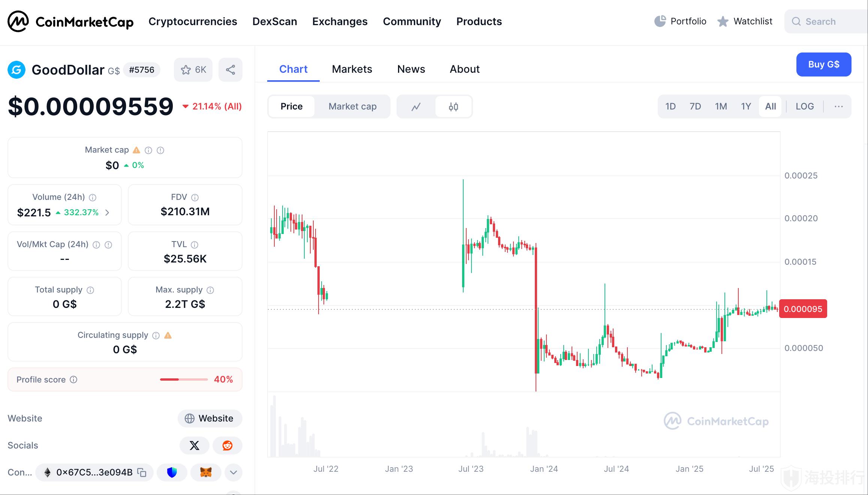
Task: Expand Volume (24h) details arrow
Action: (x=108, y=213)
